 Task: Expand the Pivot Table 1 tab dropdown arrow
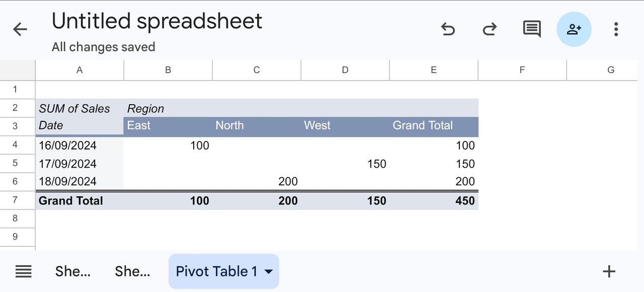[269, 272]
